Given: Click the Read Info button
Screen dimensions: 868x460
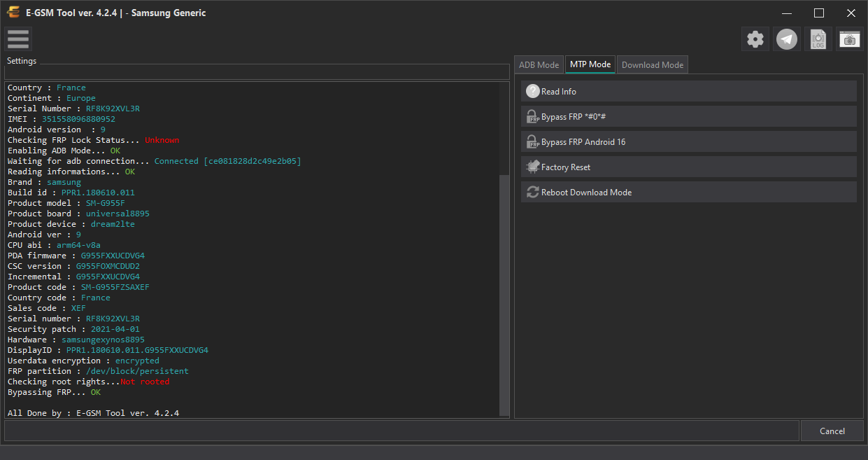Looking at the screenshot, I should tap(688, 91).
